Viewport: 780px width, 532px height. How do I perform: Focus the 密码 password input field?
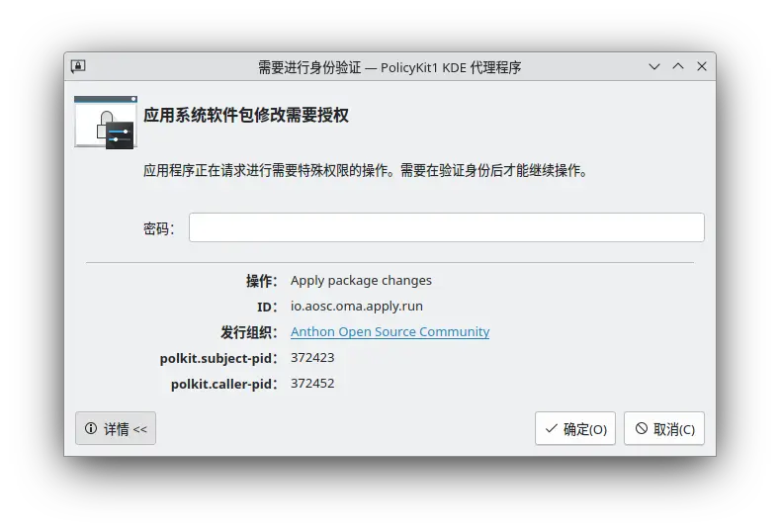pyautogui.click(x=446, y=227)
